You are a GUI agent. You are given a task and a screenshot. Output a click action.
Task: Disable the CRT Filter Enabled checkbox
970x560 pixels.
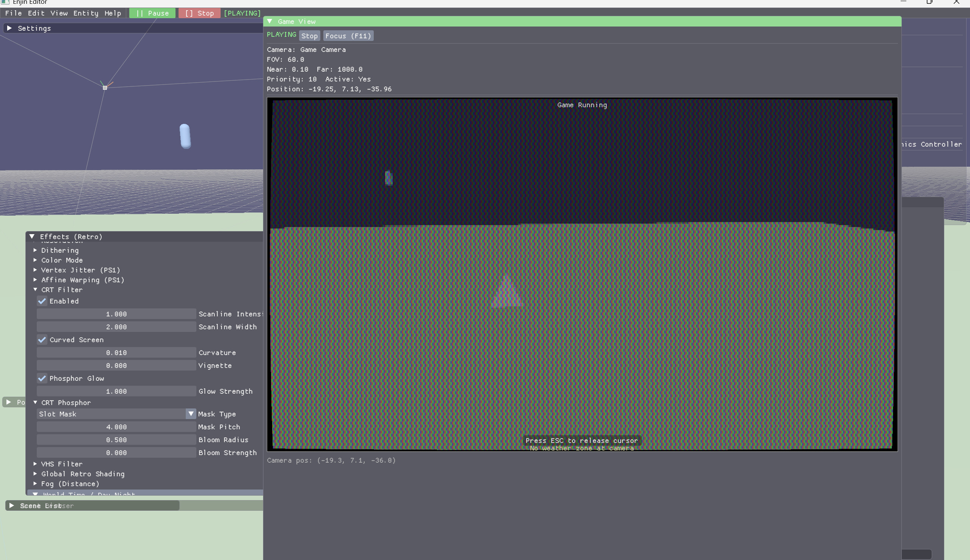coord(42,301)
